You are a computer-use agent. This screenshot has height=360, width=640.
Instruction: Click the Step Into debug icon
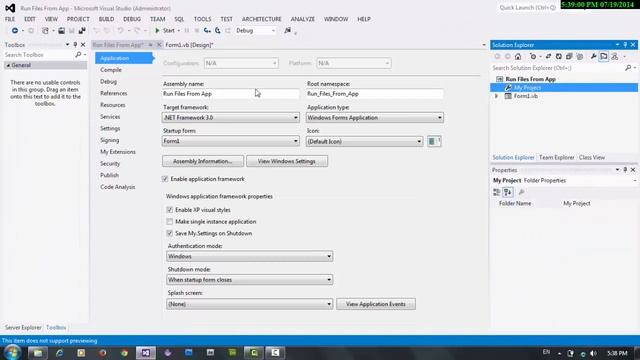pyautogui.click(x=207, y=31)
